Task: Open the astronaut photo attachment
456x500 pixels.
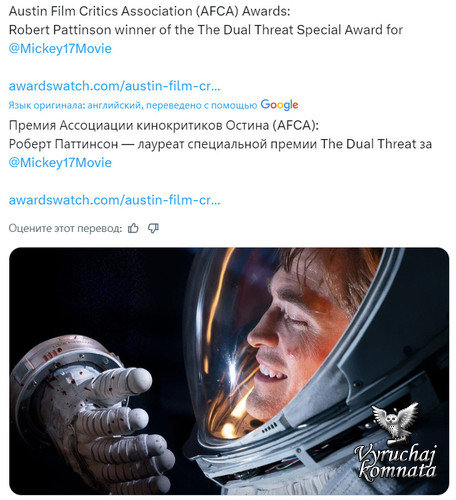Action: (229, 371)
